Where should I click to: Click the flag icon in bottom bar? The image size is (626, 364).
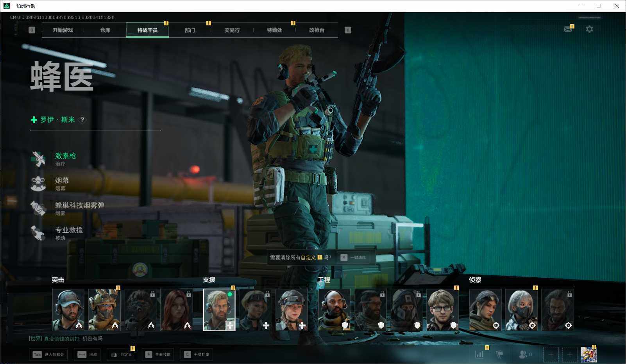click(499, 354)
